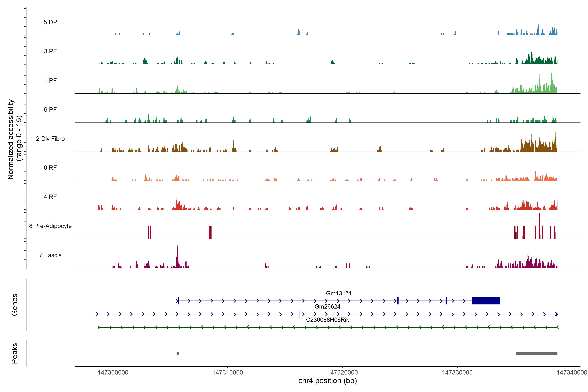Viewport: 588px width, 392px height.
Task: Click the wide gray peak bar
Action: tap(537, 353)
